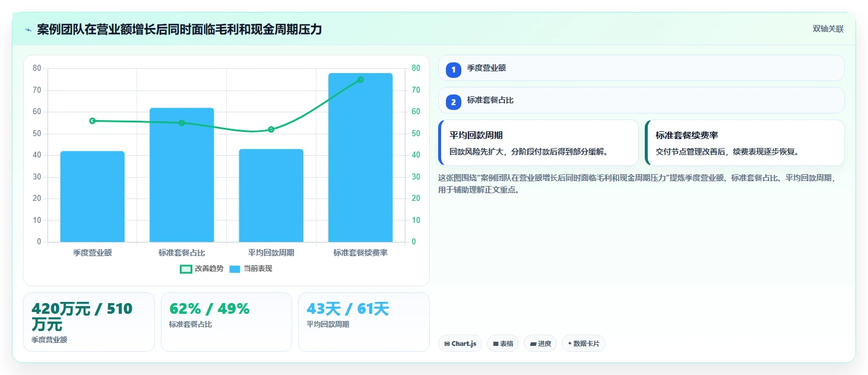Screen dimensions: 868x375
Task: Click the lightning icon beside the title
Action: [x=28, y=30]
